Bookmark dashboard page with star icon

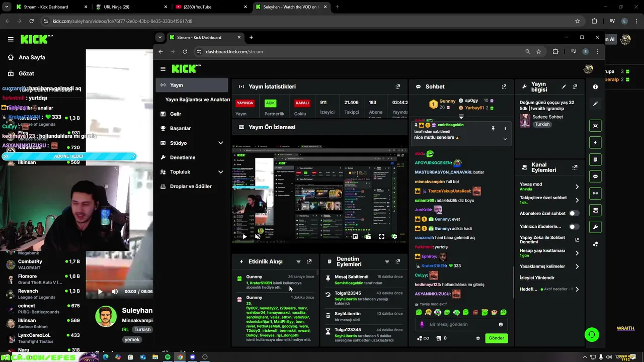click(538, 51)
